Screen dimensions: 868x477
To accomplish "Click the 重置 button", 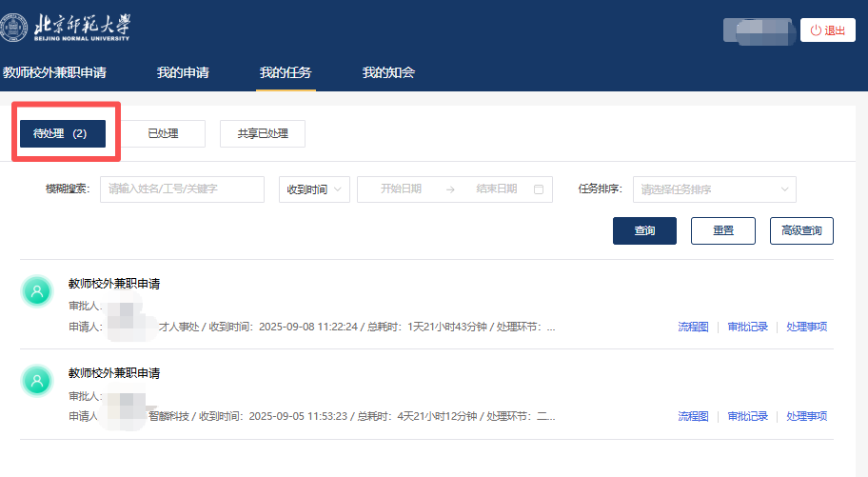I will tap(722, 230).
